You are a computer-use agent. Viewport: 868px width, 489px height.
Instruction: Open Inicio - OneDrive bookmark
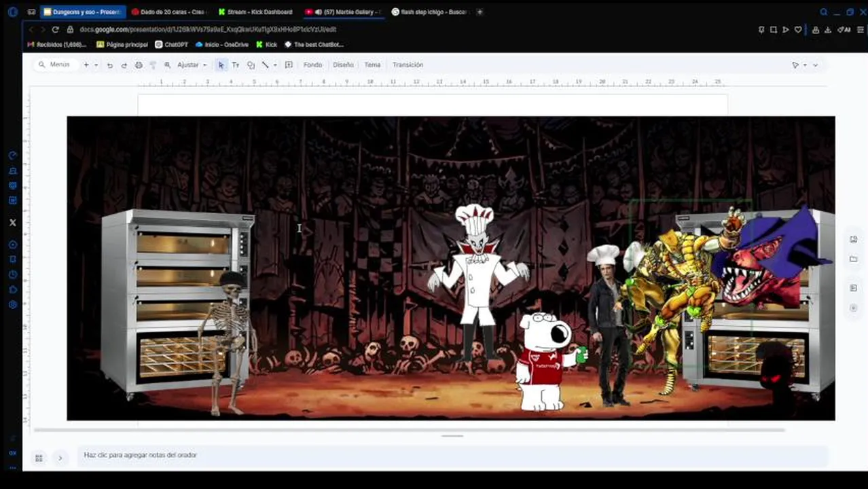pos(221,45)
